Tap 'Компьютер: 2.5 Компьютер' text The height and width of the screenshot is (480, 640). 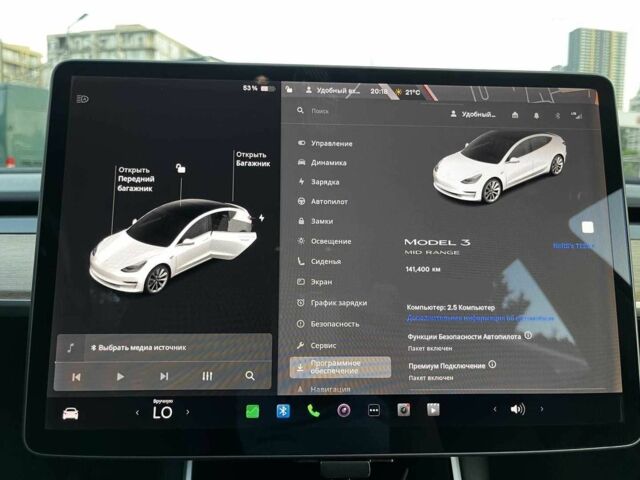(451, 307)
